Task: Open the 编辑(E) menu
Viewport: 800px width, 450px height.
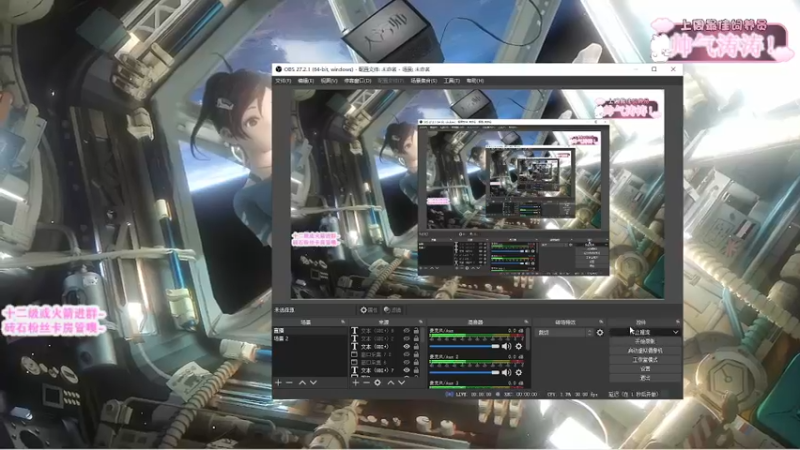Action: [x=306, y=81]
